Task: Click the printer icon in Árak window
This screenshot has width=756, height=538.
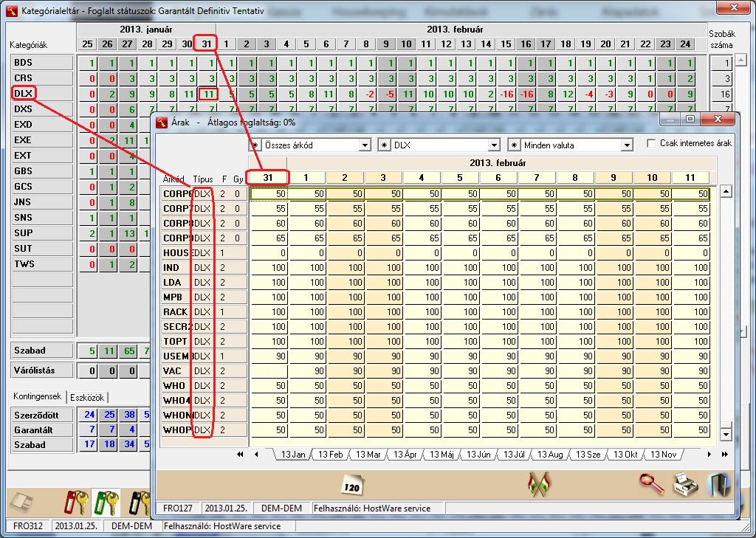Action: [685, 484]
